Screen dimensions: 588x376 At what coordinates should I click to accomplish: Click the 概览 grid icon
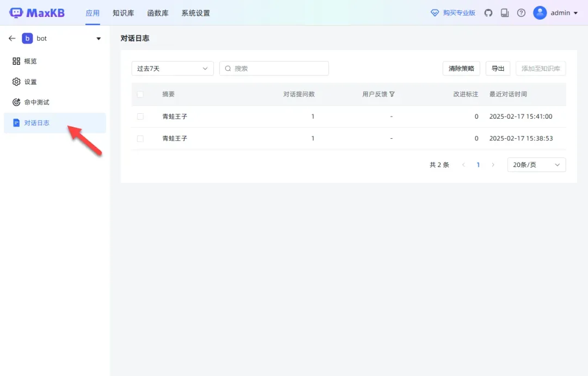click(x=16, y=61)
